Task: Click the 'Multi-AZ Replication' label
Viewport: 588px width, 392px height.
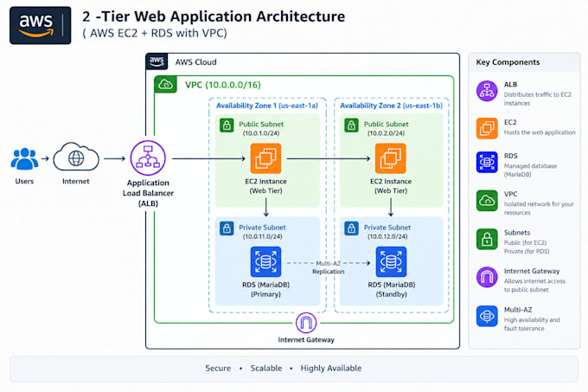Action: pyautogui.click(x=328, y=267)
